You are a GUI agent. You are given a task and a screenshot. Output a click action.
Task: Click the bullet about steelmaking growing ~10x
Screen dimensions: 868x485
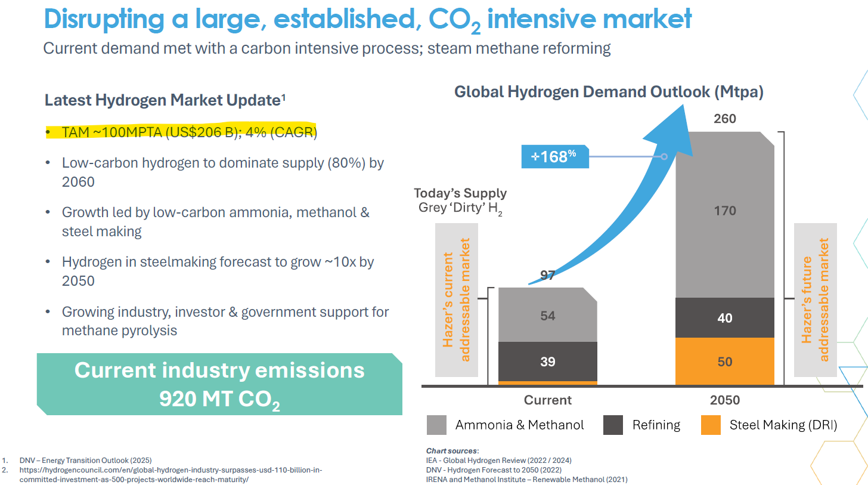point(218,271)
